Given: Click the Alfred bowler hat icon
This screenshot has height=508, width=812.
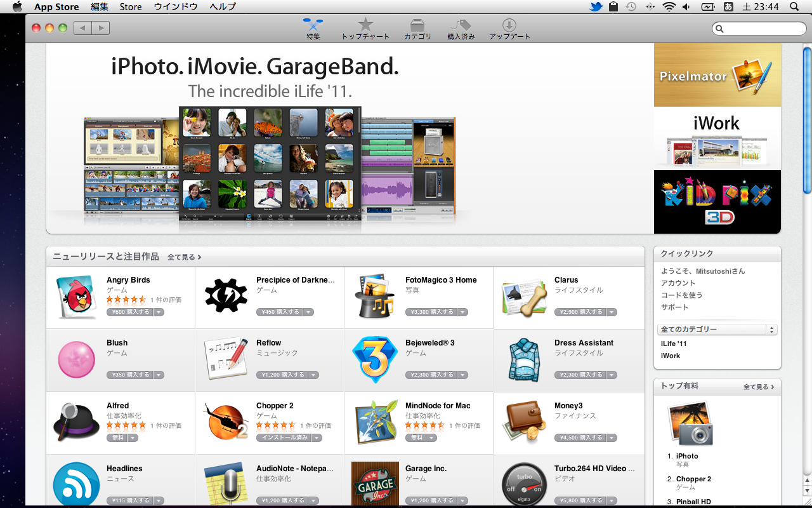Looking at the screenshot, I should coord(76,422).
